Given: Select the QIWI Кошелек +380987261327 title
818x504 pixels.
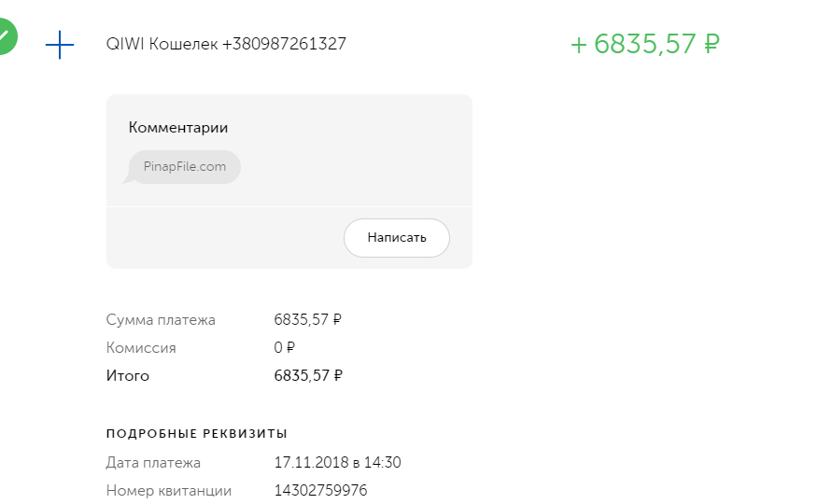Looking at the screenshot, I should 226,44.
